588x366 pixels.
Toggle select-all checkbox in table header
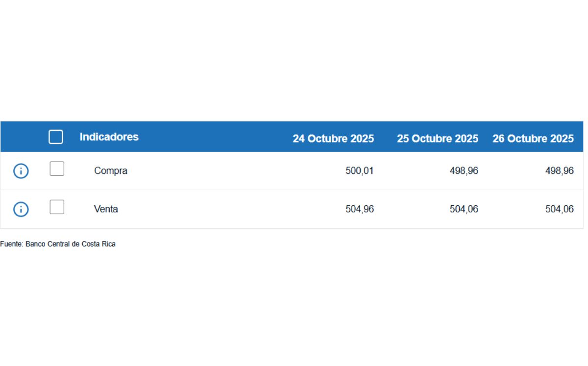click(56, 137)
